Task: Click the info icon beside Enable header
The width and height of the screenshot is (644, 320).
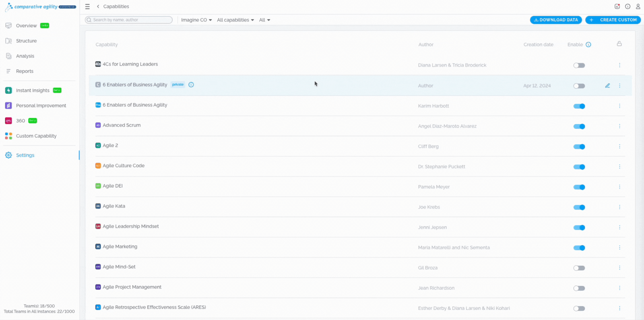Action: click(x=588, y=44)
